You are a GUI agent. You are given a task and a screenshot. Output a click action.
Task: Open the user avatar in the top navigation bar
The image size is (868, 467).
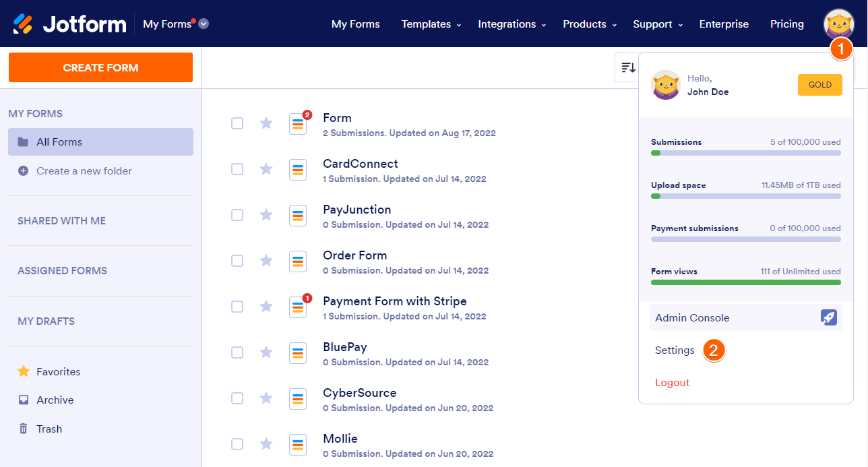tap(838, 24)
